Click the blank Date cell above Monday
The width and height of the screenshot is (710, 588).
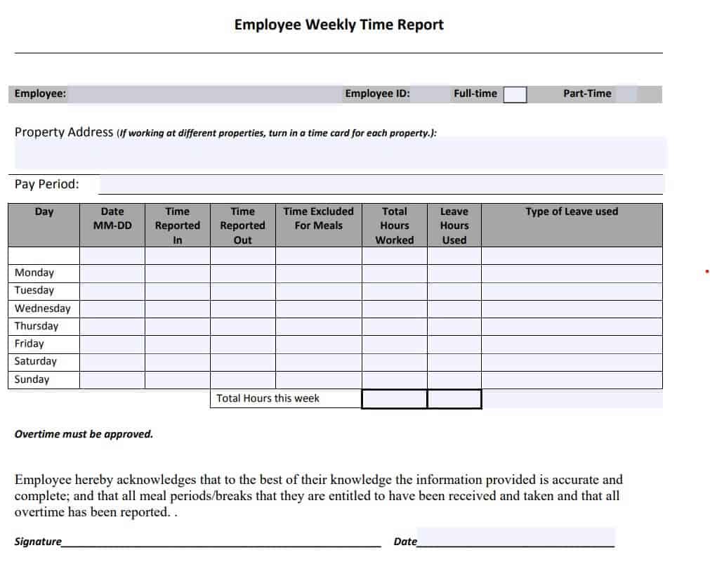coord(112,256)
